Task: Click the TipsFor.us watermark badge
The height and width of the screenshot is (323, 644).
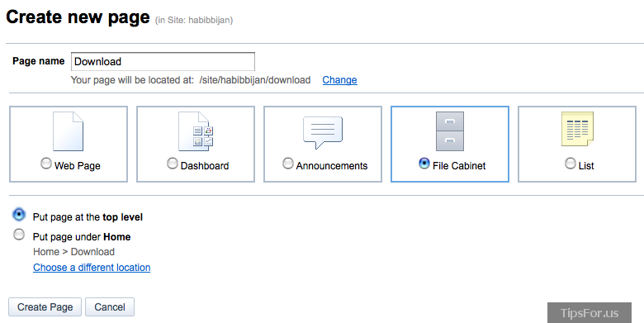Action: pyautogui.click(x=590, y=313)
